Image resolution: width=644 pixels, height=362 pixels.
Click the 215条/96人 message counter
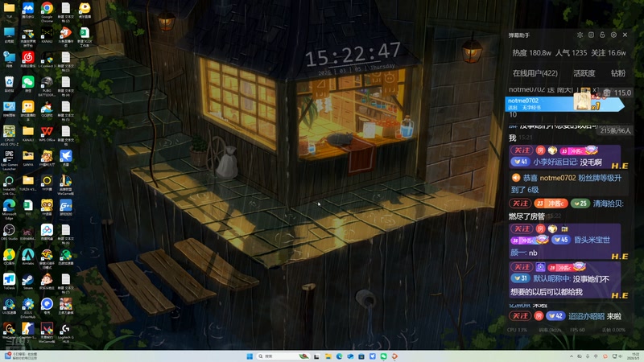click(x=615, y=130)
